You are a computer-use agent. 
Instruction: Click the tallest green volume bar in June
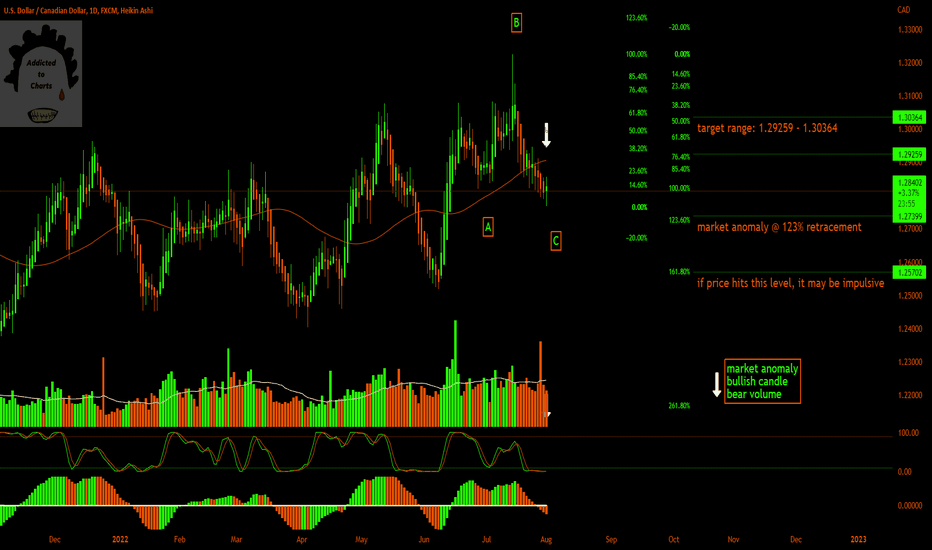[x=455, y=373]
